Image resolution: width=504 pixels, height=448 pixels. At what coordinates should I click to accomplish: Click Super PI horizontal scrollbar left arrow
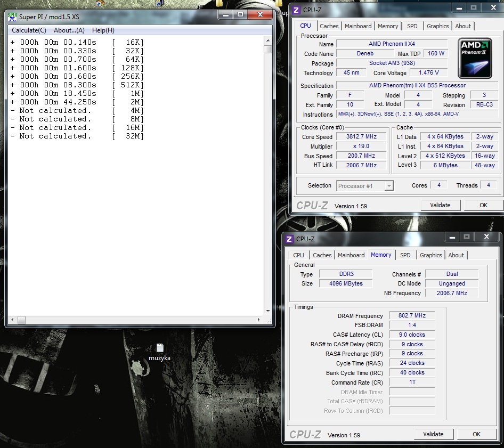(x=12, y=320)
